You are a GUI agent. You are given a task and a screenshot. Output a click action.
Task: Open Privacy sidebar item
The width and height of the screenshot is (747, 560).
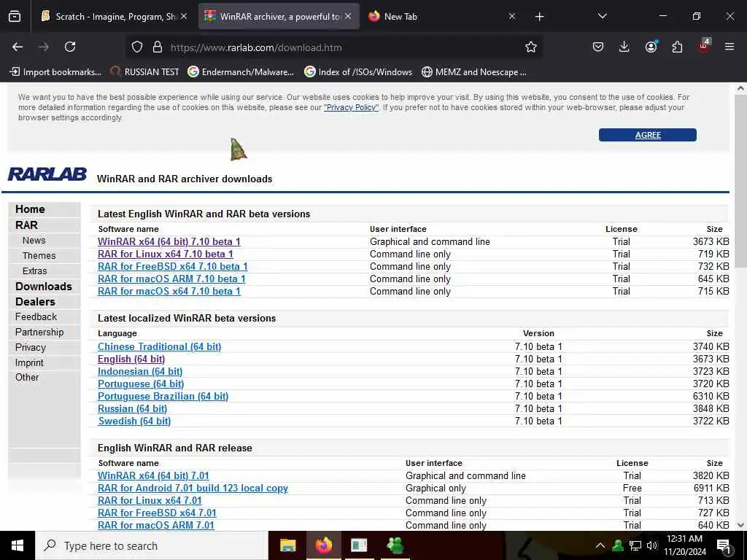click(31, 347)
